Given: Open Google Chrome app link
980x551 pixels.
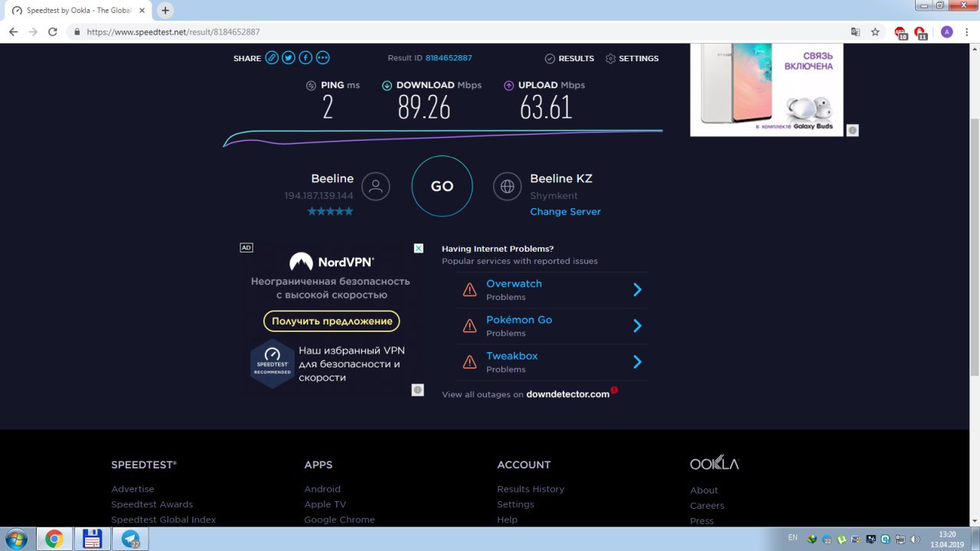Looking at the screenshot, I should (x=339, y=520).
